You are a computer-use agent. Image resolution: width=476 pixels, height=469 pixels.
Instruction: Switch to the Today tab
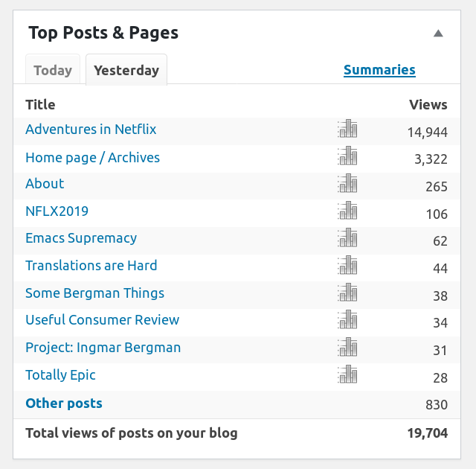click(53, 71)
